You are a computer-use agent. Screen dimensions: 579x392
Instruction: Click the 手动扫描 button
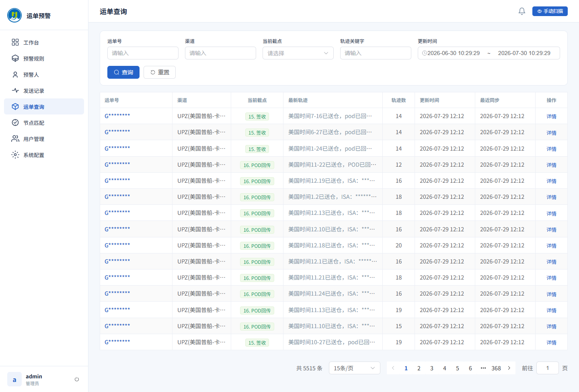[550, 11]
